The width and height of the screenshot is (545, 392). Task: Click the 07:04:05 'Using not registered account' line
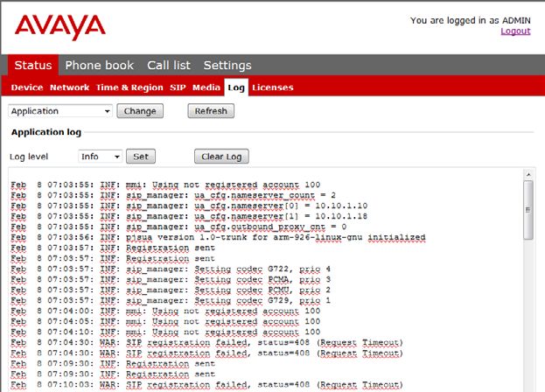[165, 321]
